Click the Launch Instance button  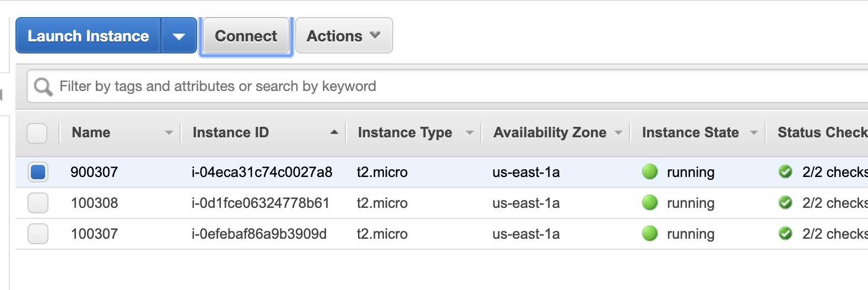coord(88,36)
